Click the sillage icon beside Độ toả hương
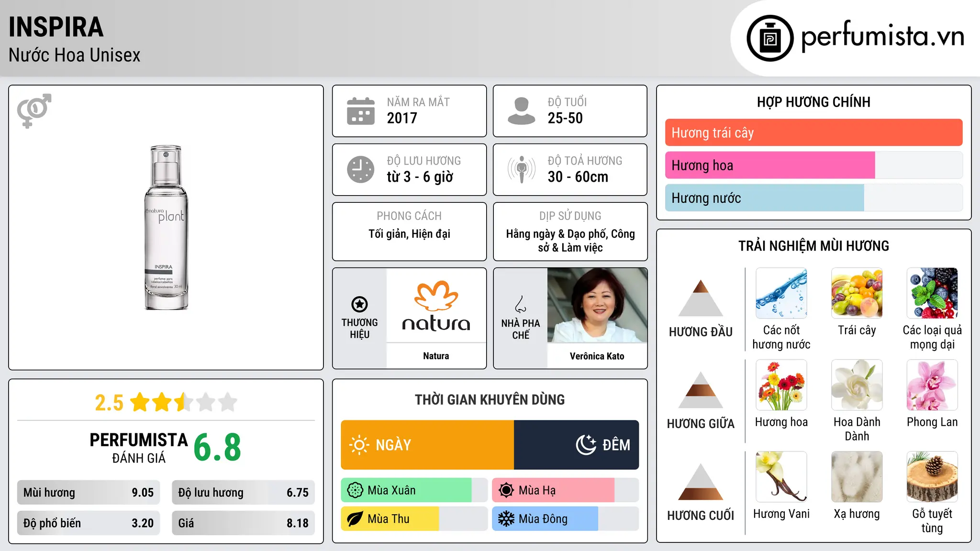Viewport: 980px width, 551px height. pos(521,169)
